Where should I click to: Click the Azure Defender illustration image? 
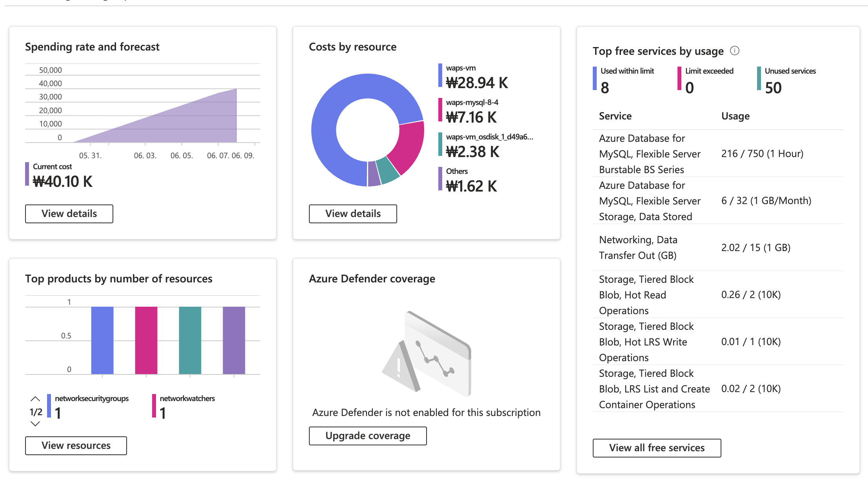click(x=427, y=354)
